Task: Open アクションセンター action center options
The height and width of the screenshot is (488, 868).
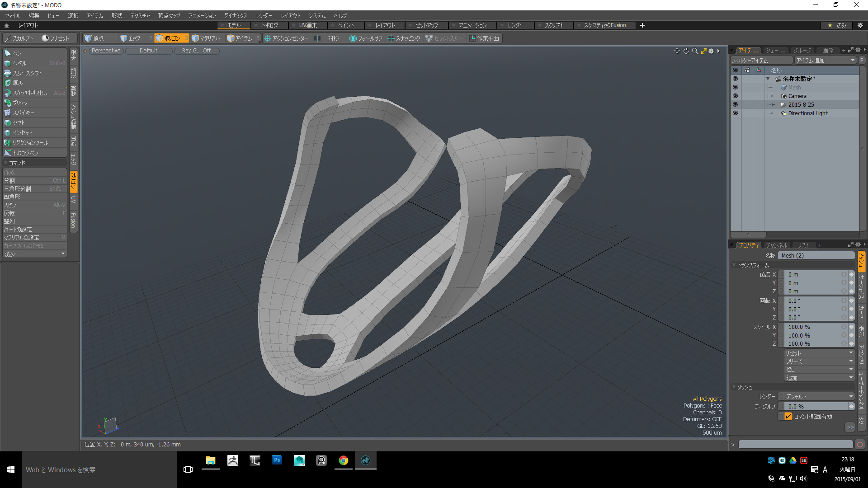Action: [287, 38]
